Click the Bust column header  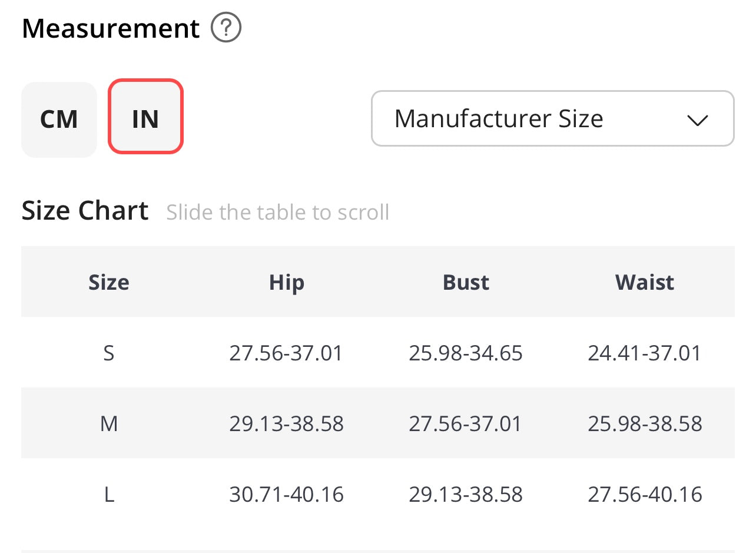(466, 283)
